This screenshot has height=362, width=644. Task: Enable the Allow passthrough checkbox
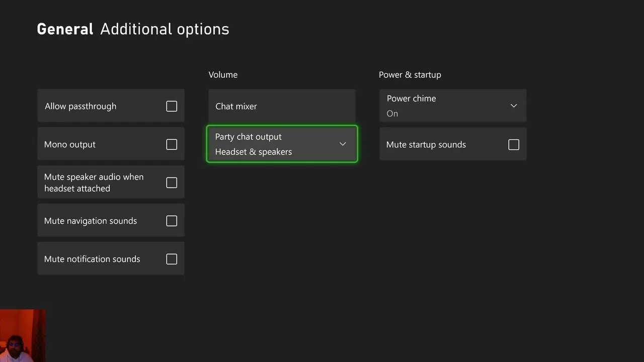[172, 106]
